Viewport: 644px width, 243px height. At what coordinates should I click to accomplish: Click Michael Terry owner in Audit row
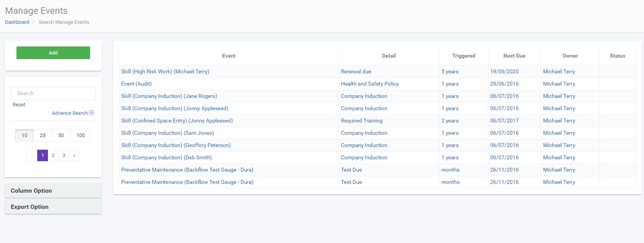(559, 84)
